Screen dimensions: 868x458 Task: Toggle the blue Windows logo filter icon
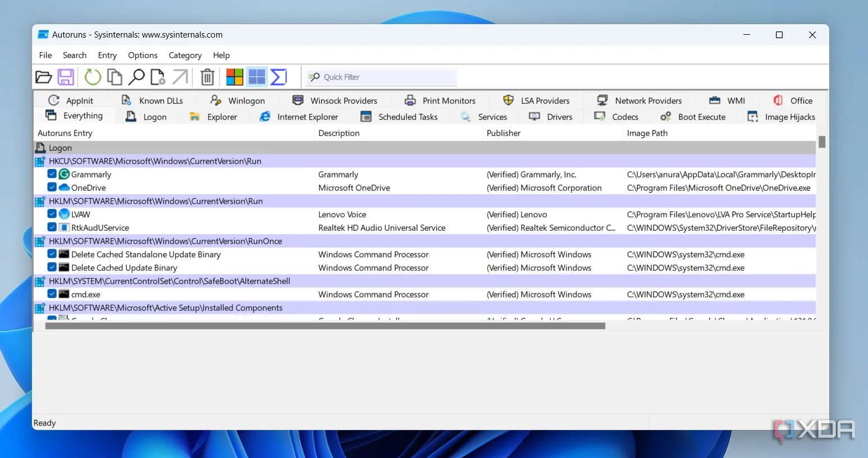coord(257,77)
